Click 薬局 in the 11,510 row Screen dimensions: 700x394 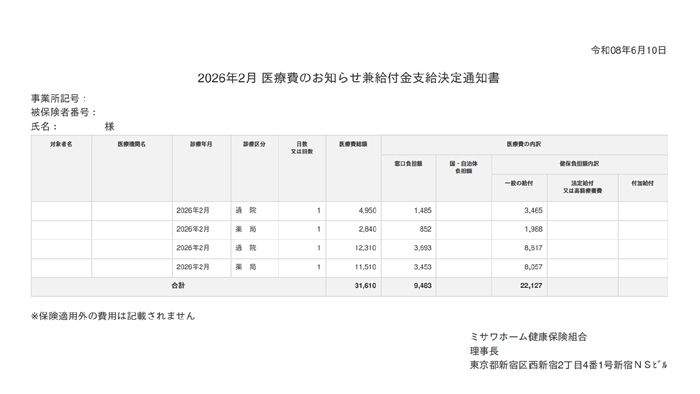click(x=246, y=267)
